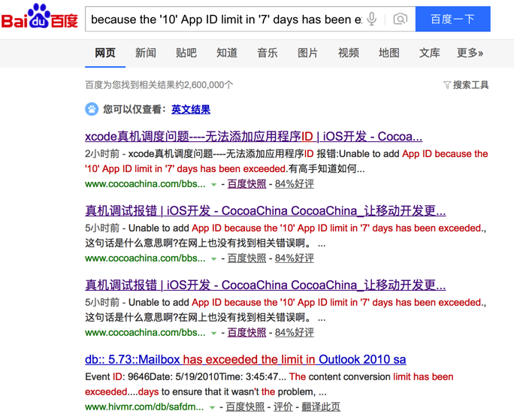Click 84%好评 under first 真机调试报错 result
This screenshot has height=420, width=514.
pyautogui.click(x=295, y=258)
